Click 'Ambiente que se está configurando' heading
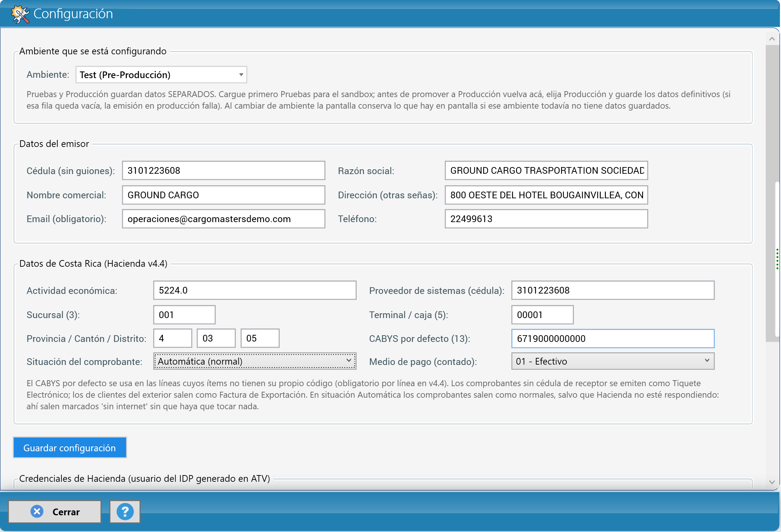The height and width of the screenshot is (532, 781). 93,51
